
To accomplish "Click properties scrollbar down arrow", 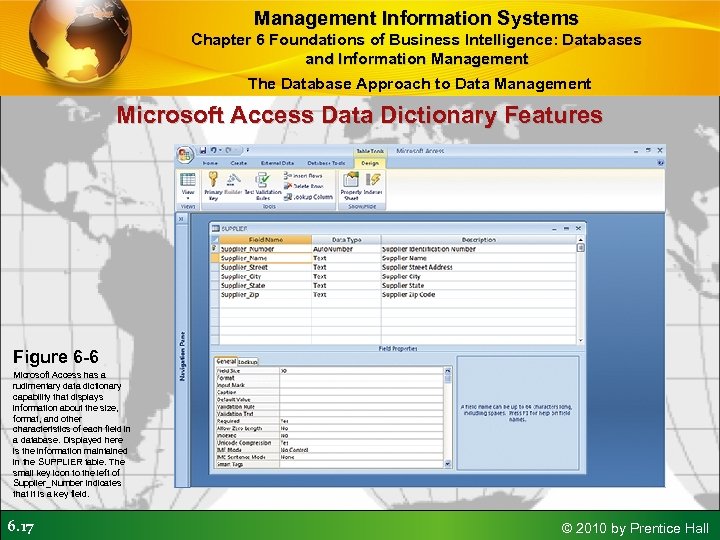I will (448, 464).
